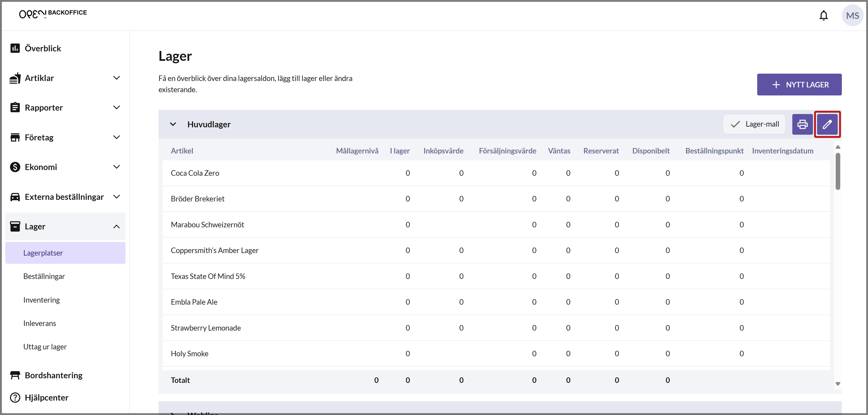Click the Rapporter clipboard icon

15,108
